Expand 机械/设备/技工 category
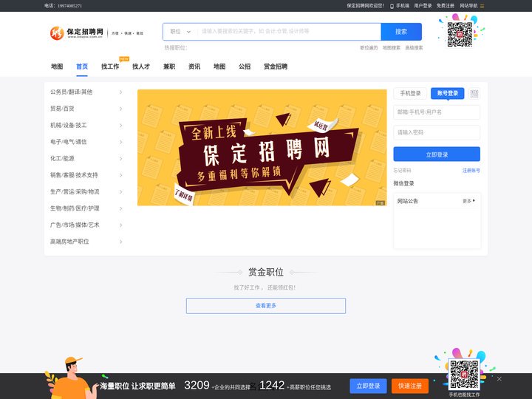The image size is (532, 399). click(x=86, y=125)
